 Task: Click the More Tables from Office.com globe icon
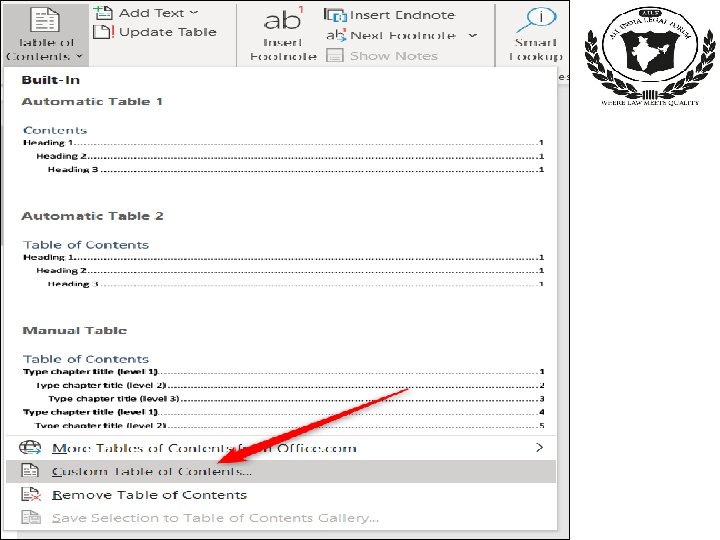pyautogui.click(x=30, y=447)
